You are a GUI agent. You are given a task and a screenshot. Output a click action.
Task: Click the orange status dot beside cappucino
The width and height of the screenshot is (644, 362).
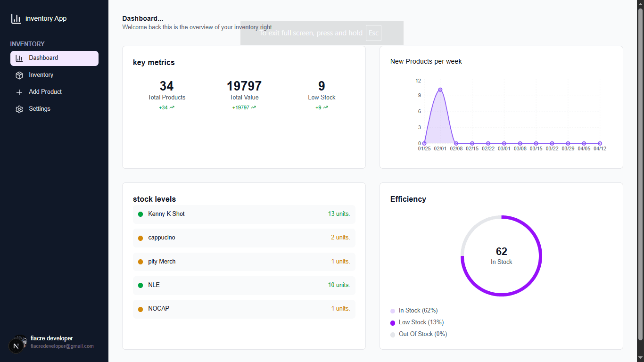[x=140, y=238]
